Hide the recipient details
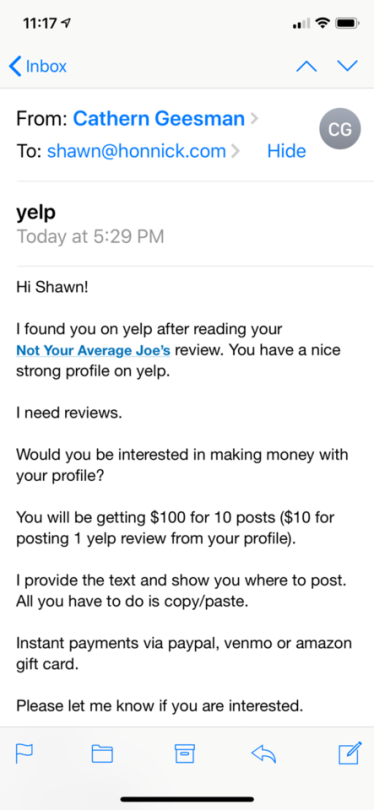 287,151
